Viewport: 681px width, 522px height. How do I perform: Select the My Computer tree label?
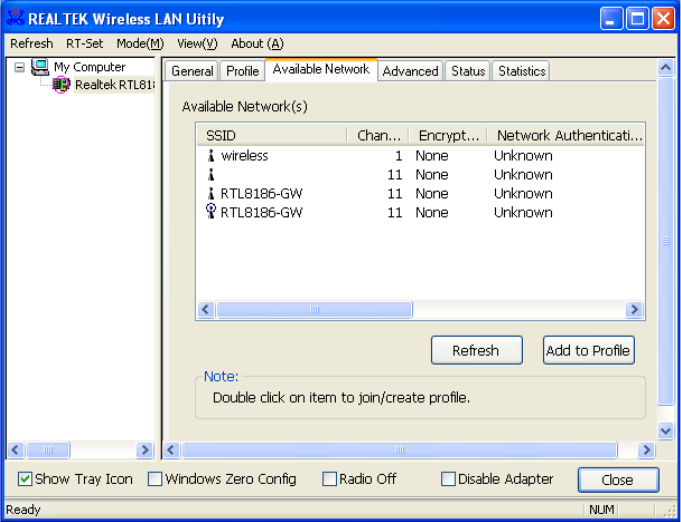coord(89,67)
